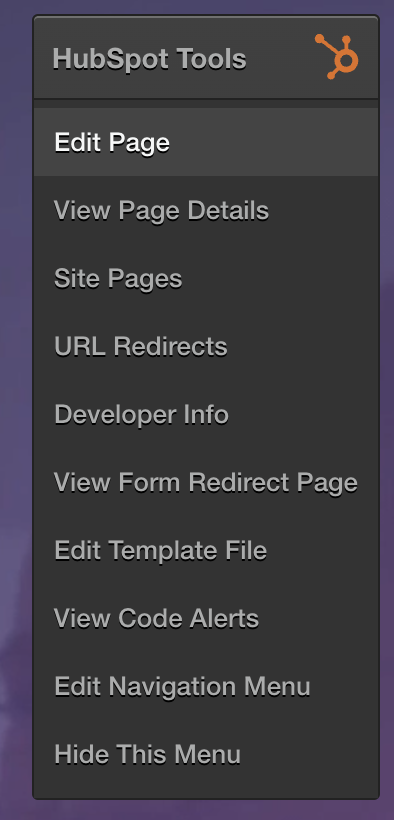
Task: Select Edit Template File
Action: [206, 550]
